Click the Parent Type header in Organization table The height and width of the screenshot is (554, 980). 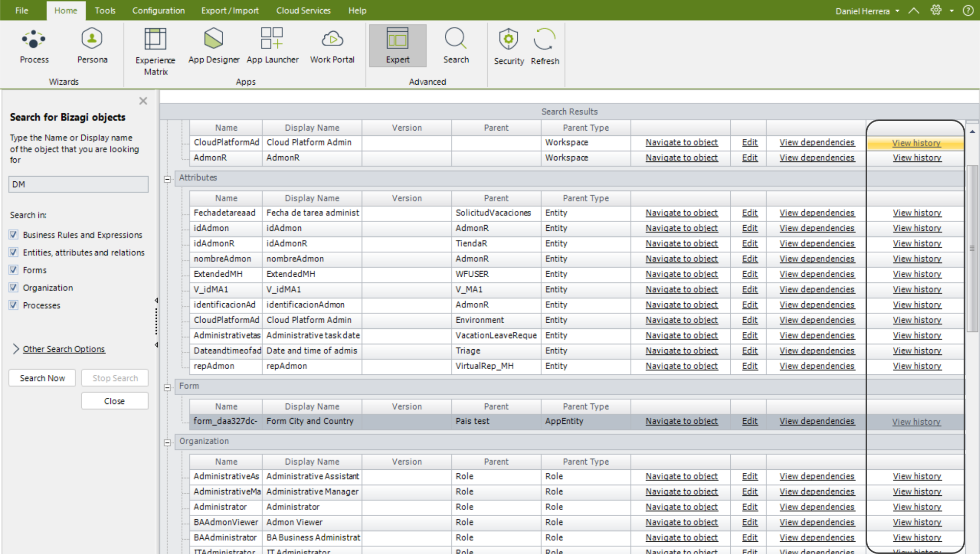coord(586,462)
